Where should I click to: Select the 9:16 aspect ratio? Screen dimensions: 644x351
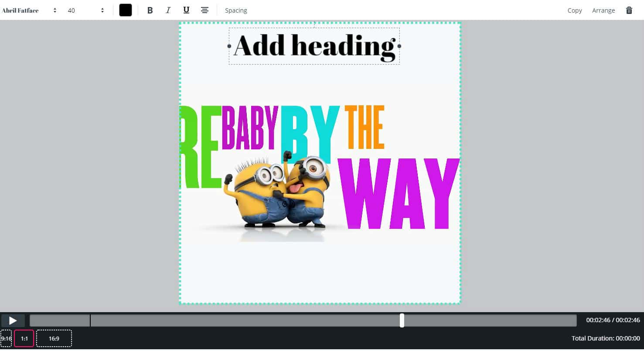coord(6,338)
